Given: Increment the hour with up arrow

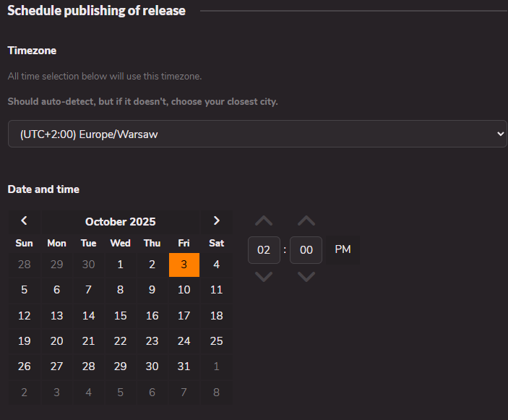Looking at the screenshot, I should 264,221.
